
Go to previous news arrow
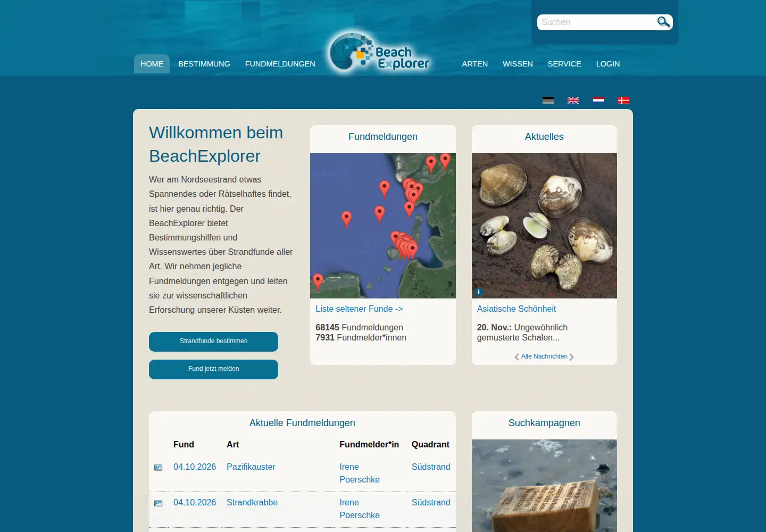pyautogui.click(x=517, y=357)
